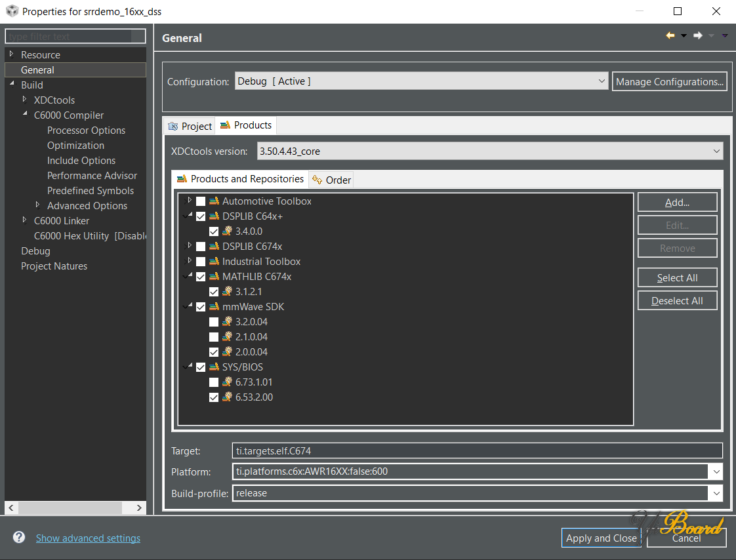Image resolution: width=736 pixels, height=560 pixels.
Task: Click the help question mark icon
Action: (x=19, y=538)
